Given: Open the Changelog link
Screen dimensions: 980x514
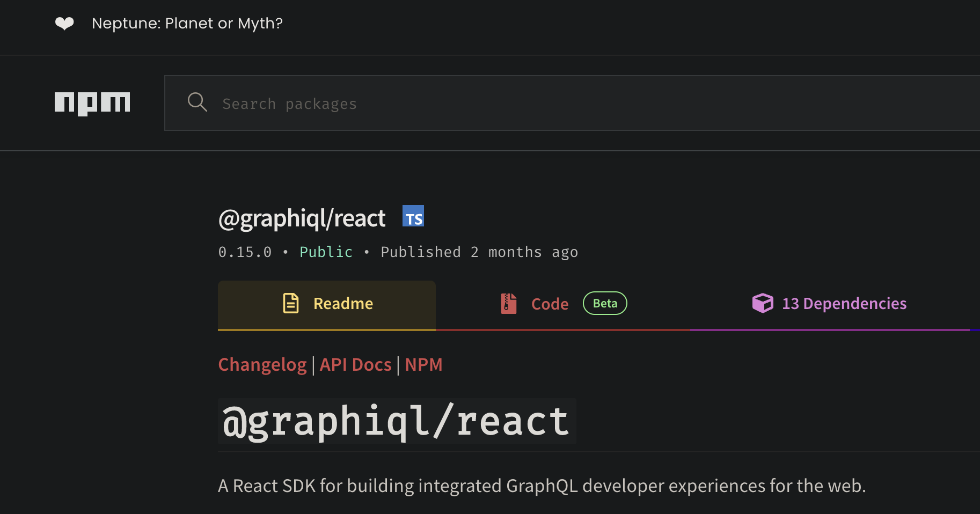Looking at the screenshot, I should coord(262,364).
